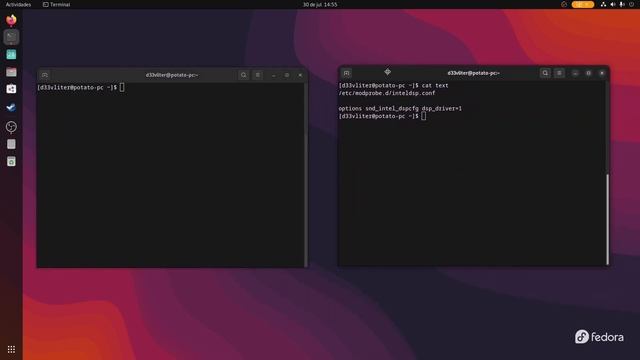Click the 'options snd_intel_dspcfg dsp_driver=1' line
The image size is (640, 360).
click(400, 109)
